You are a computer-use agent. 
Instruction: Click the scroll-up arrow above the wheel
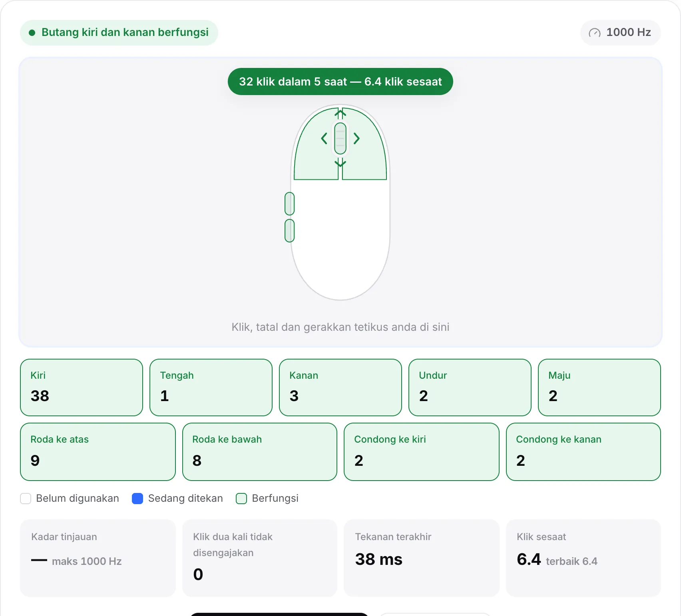pos(340,114)
